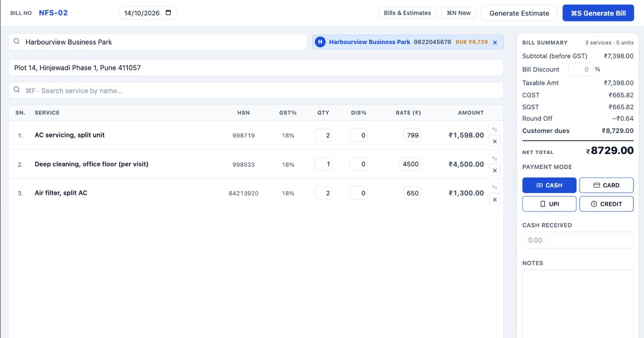Click the Customer dues ₹8,729.00 value

[618, 130]
